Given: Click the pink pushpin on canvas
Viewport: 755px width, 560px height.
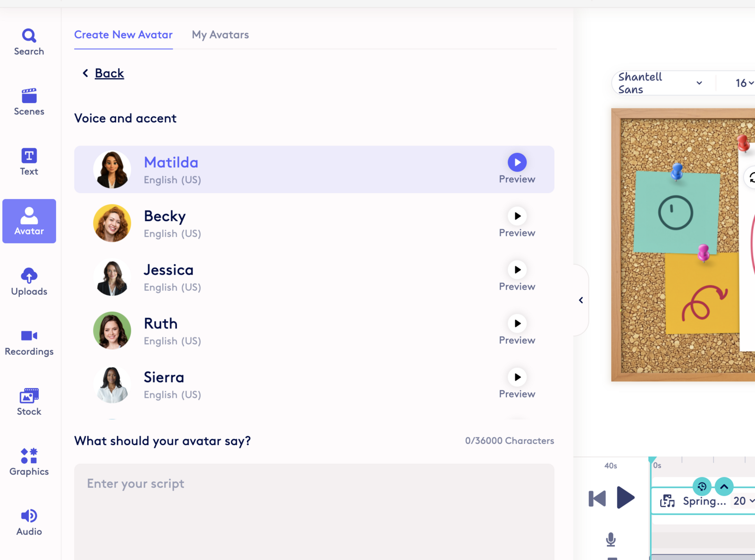Looking at the screenshot, I should coord(704,253).
